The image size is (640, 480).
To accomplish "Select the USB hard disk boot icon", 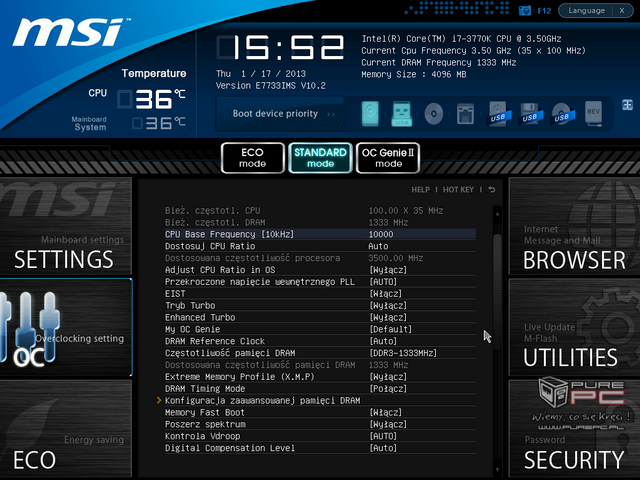I will 499,113.
